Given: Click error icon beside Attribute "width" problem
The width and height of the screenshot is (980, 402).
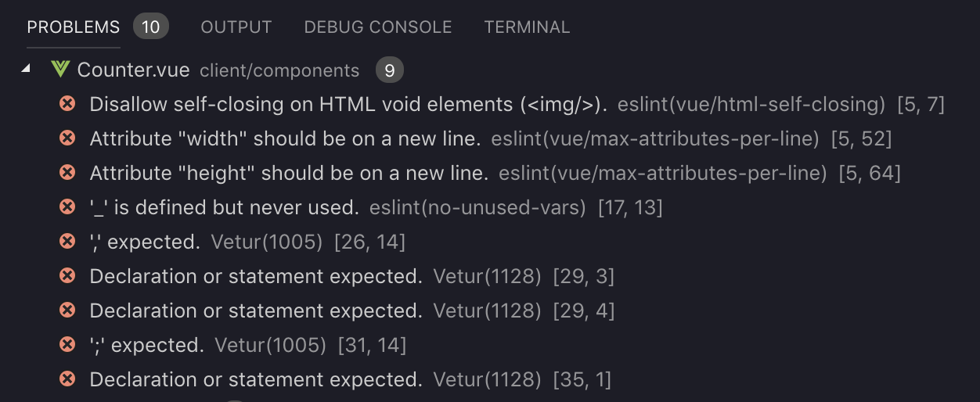Looking at the screenshot, I should point(68,138).
